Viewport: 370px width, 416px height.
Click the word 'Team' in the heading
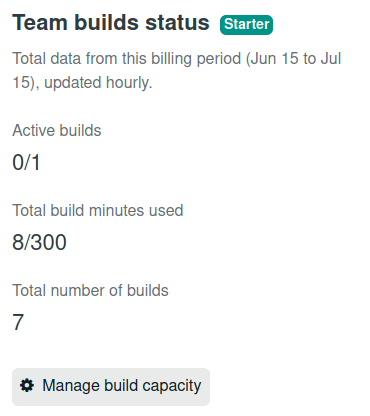click(40, 23)
